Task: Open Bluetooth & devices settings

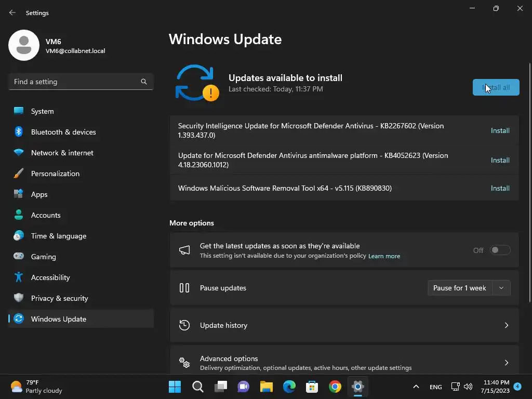Action: [x=81, y=132]
